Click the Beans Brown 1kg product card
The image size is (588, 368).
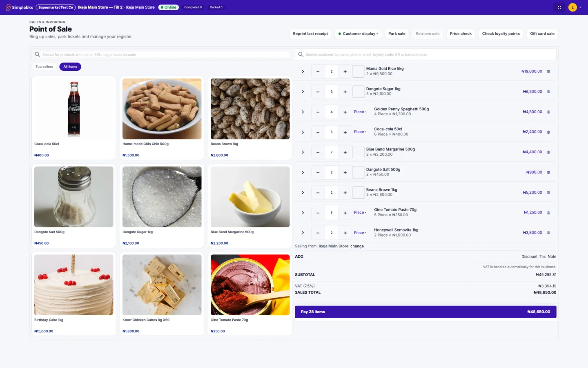click(x=250, y=118)
